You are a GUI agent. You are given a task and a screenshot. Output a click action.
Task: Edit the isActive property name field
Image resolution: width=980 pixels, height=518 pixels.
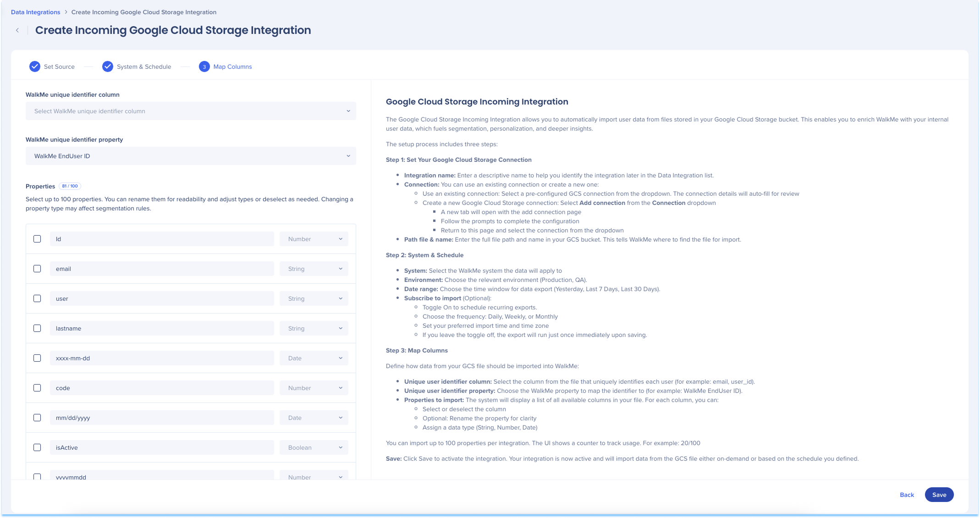coord(162,447)
